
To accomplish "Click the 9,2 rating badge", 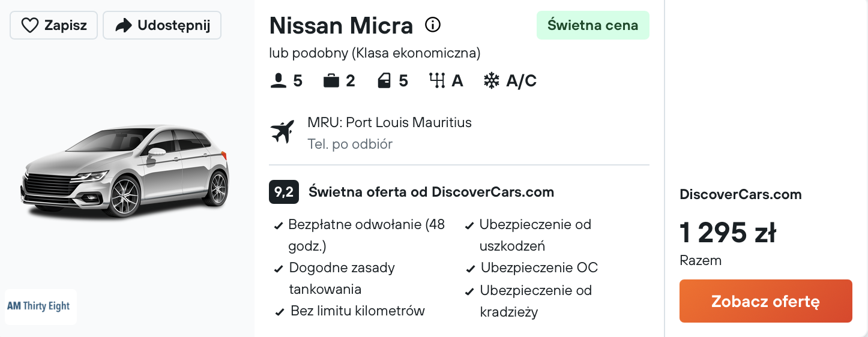I will pos(284,192).
